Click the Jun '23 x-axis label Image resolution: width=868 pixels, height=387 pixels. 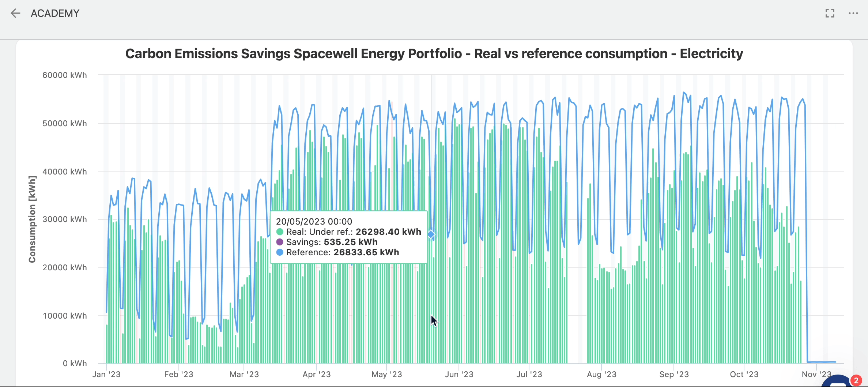tap(459, 375)
